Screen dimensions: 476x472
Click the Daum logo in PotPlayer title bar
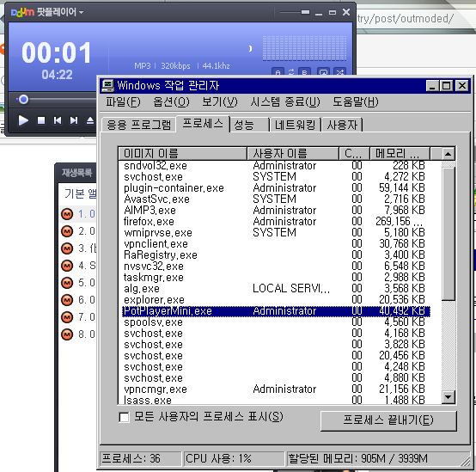pos(22,12)
